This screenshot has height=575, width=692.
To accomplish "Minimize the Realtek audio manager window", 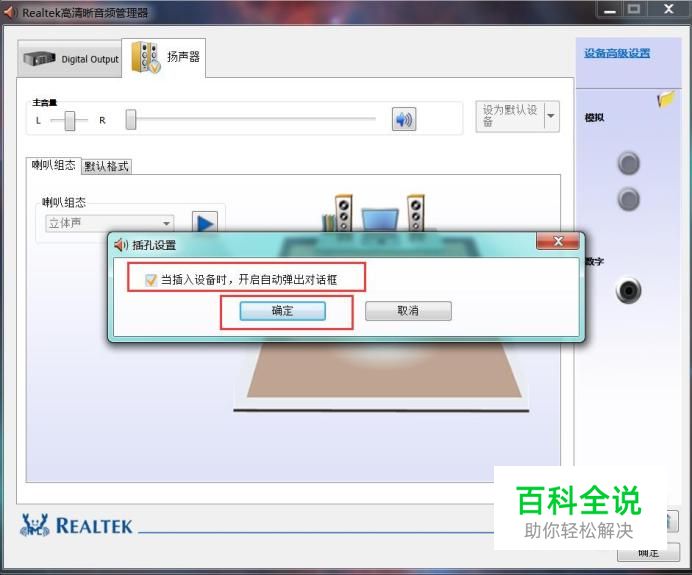I will 610,10.
